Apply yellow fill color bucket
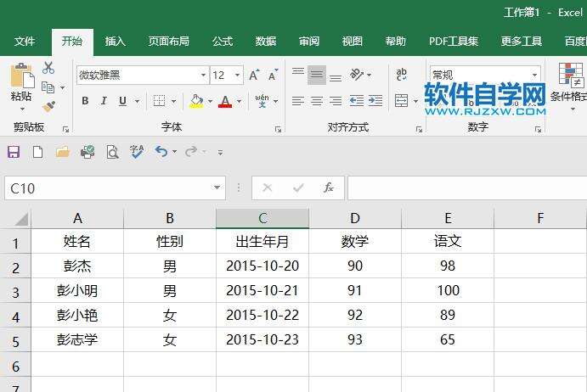The height and width of the screenshot is (392, 587). click(196, 101)
